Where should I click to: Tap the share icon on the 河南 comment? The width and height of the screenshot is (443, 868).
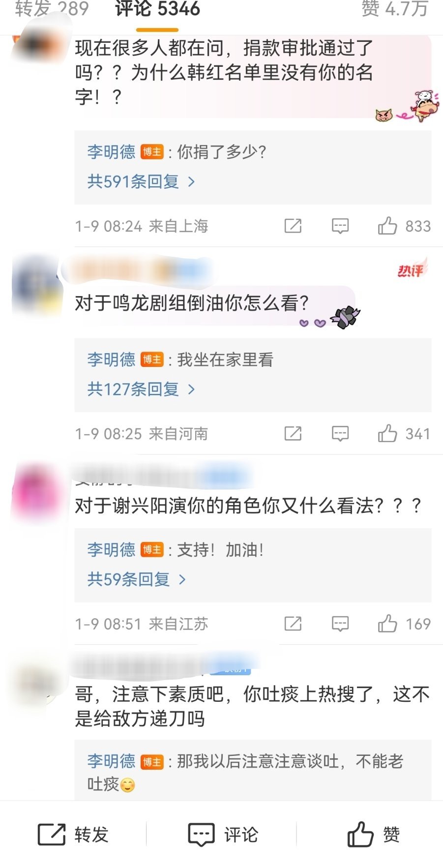tap(293, 434)
